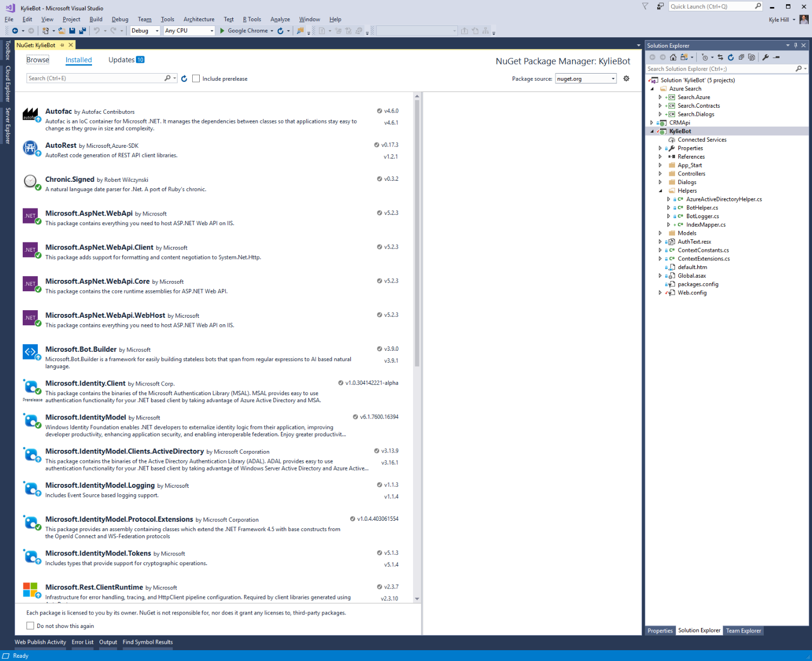Open the Architecture menu
Screen dimensions: 812x661
point(199,19)
